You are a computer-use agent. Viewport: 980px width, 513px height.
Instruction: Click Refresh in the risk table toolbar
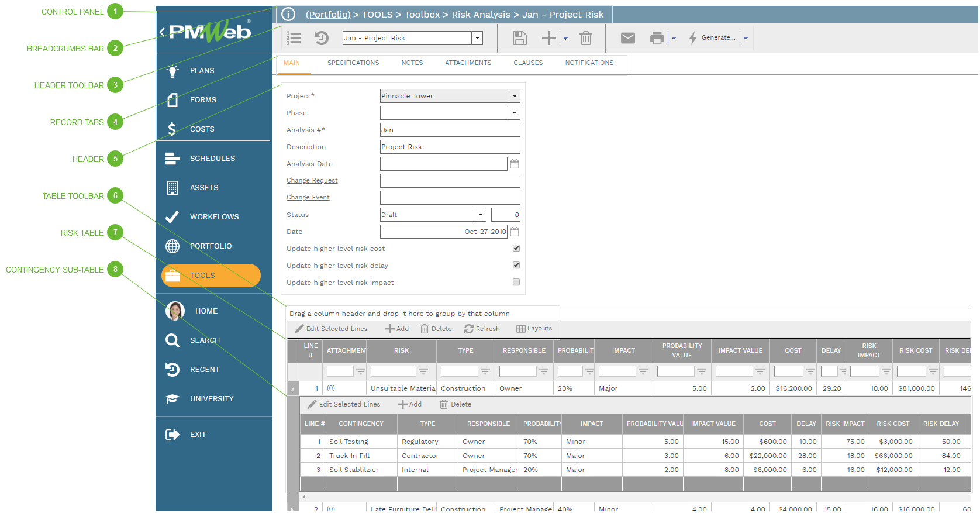tap(482, 329)
